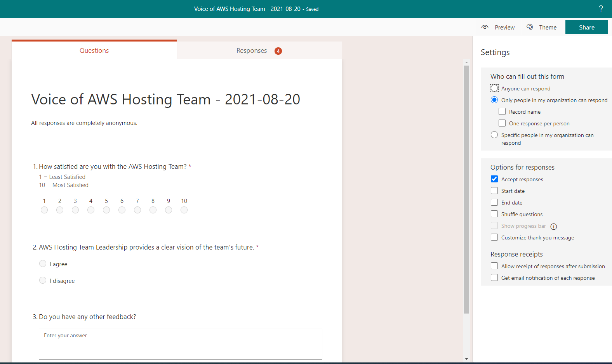
Task: Click 10 = Most Satisfied subtitle
Action: click(x=64, y=185)
